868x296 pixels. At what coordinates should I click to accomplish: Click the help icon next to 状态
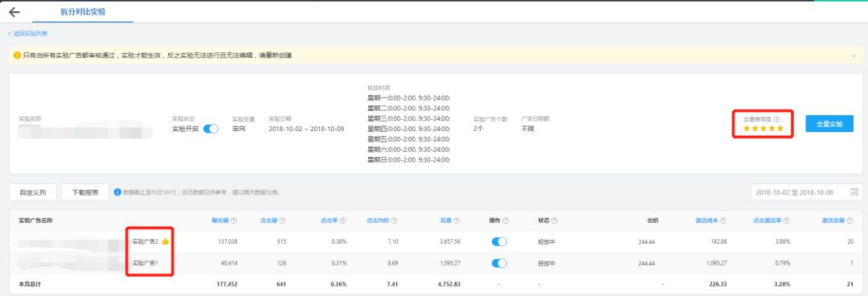click(554, 220)
